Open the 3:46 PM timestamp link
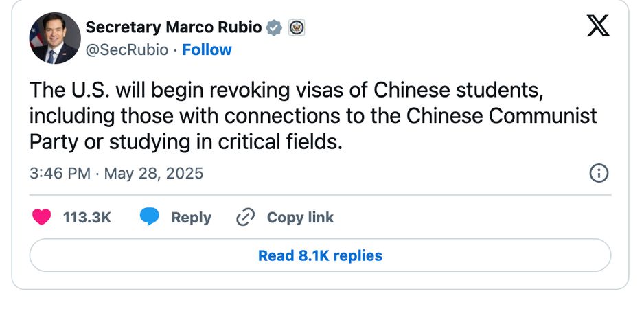Screen dimensions: 644x309 [x=60, y=173]
